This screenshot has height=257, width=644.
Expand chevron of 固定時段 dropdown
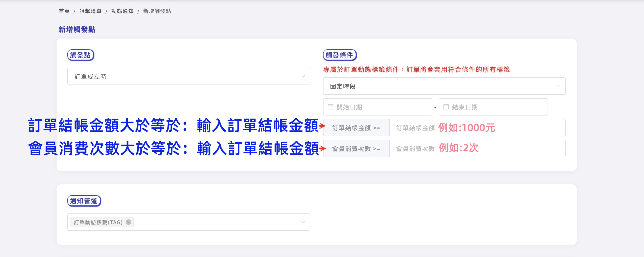coord(558,86)
